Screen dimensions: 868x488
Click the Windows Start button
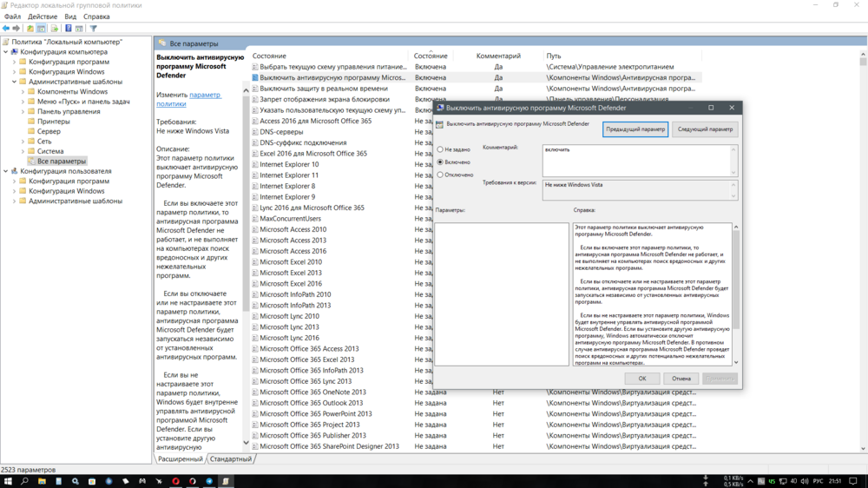8,481
